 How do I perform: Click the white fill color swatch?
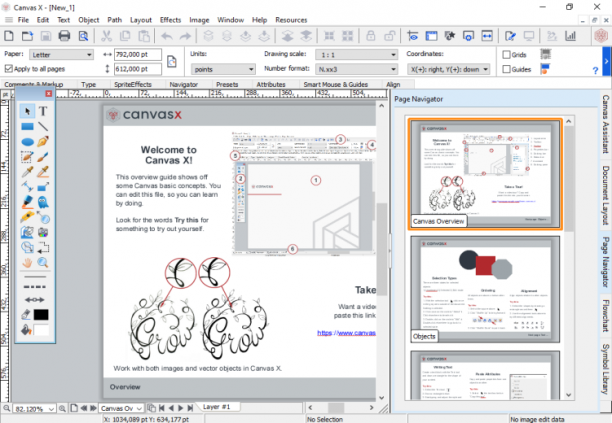pyautogui.click(x=41, y=330)
